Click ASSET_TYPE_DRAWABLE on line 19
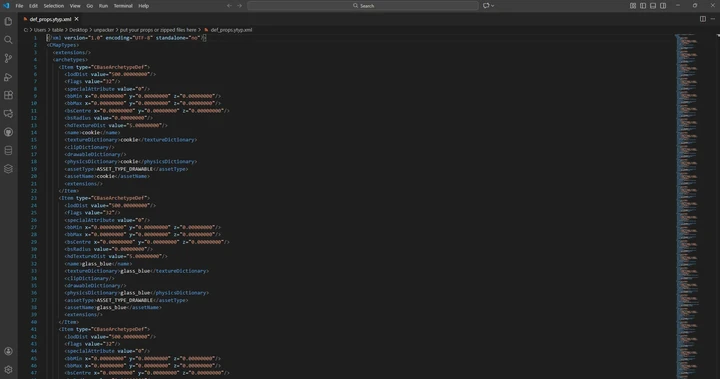This screenshot has height=379, width=720. click(124, 169)
